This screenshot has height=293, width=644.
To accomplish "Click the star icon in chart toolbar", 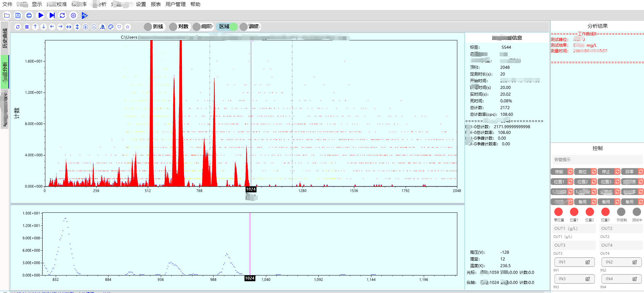I will click(128, 27).
